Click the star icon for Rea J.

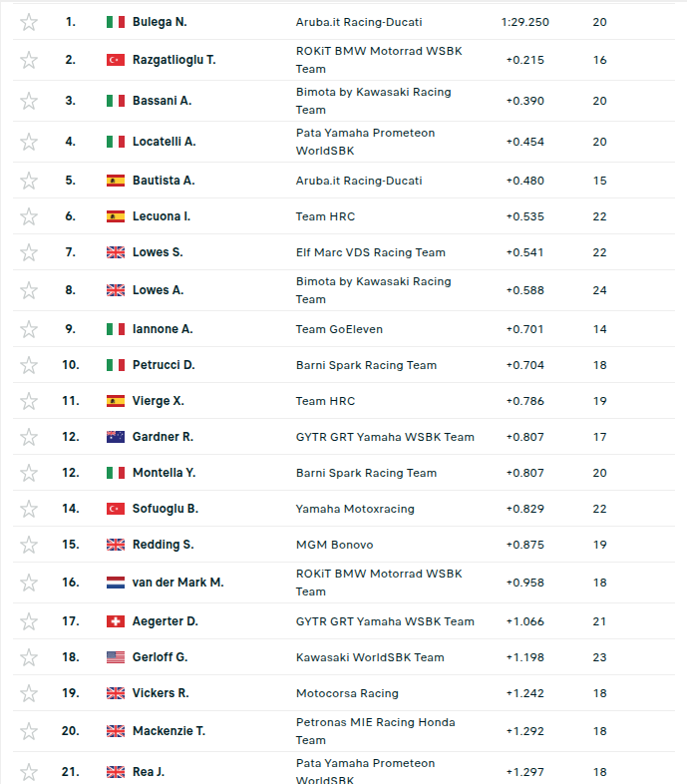tap(29, 771)
